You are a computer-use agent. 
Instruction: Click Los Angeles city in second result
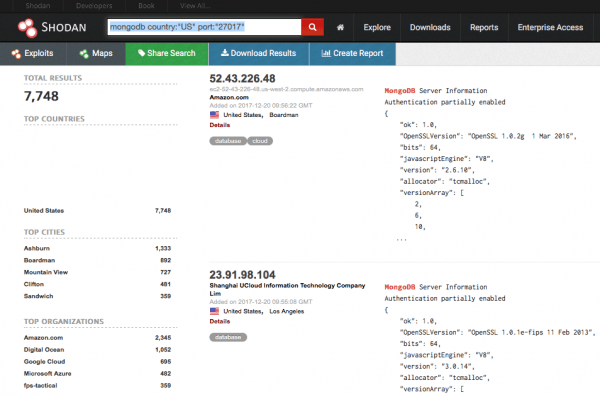click(287, 311)
